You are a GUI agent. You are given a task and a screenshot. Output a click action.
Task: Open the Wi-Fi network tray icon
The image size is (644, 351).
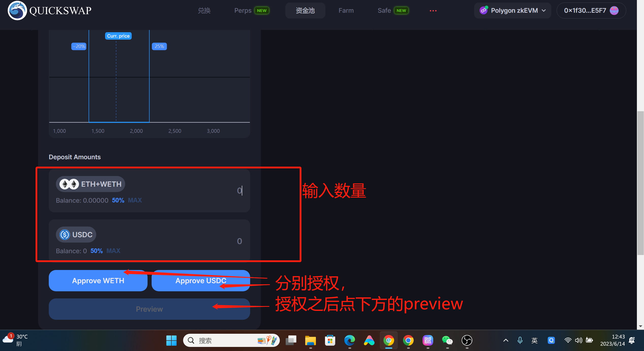[x=568, y=340]
